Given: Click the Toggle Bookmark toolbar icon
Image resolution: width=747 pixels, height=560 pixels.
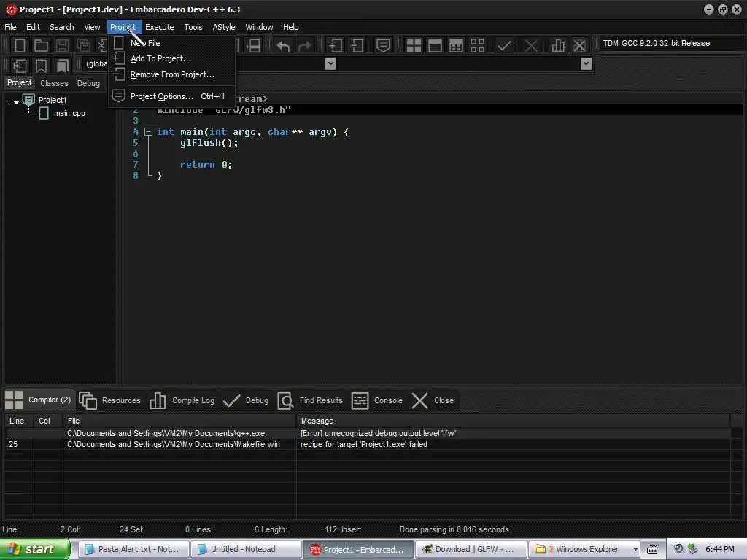Looking at the screenshot, I should click(x=42, y=65).
